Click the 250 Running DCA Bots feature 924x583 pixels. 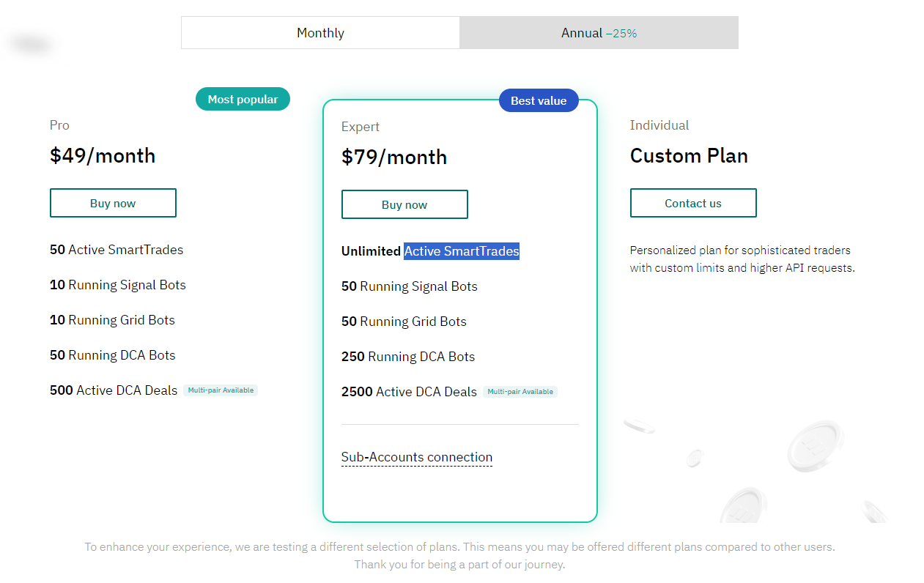pyautogui.click(x=408, y=357)
